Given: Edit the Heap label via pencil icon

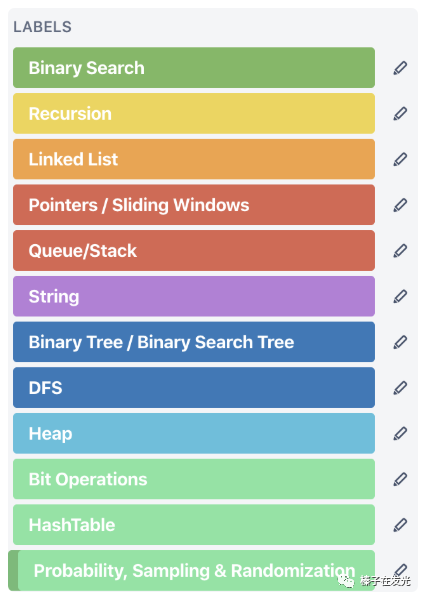Looking at the screenshot, I should point(400,433).
